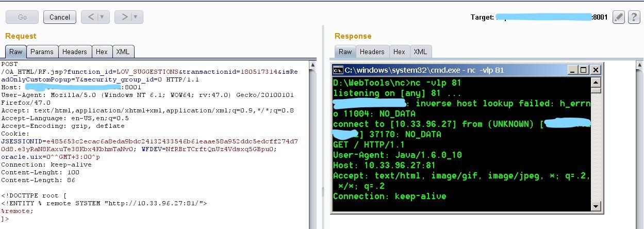
Task: Open the Request XML tab
Action: click(x=123, y=52)
